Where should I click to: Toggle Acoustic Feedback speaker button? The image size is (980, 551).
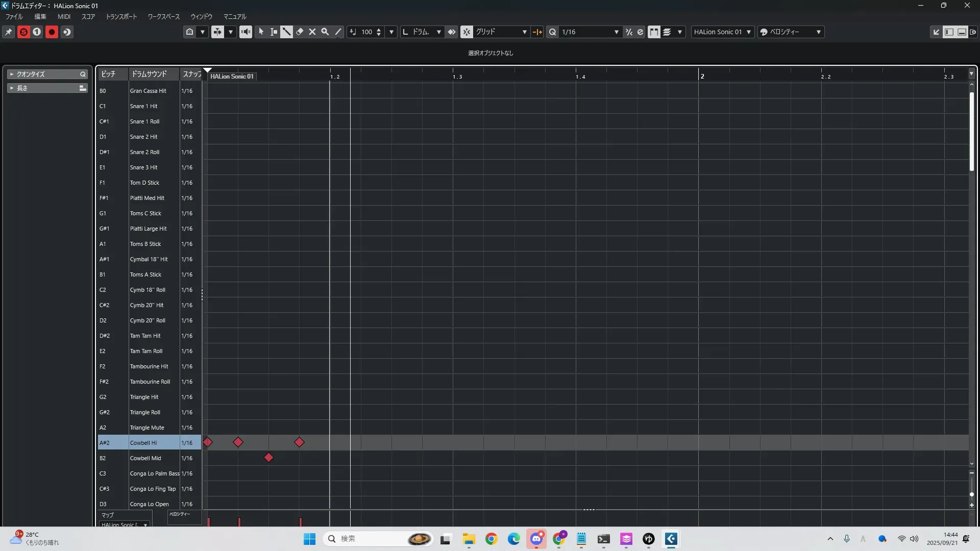(x=246, y=32)
